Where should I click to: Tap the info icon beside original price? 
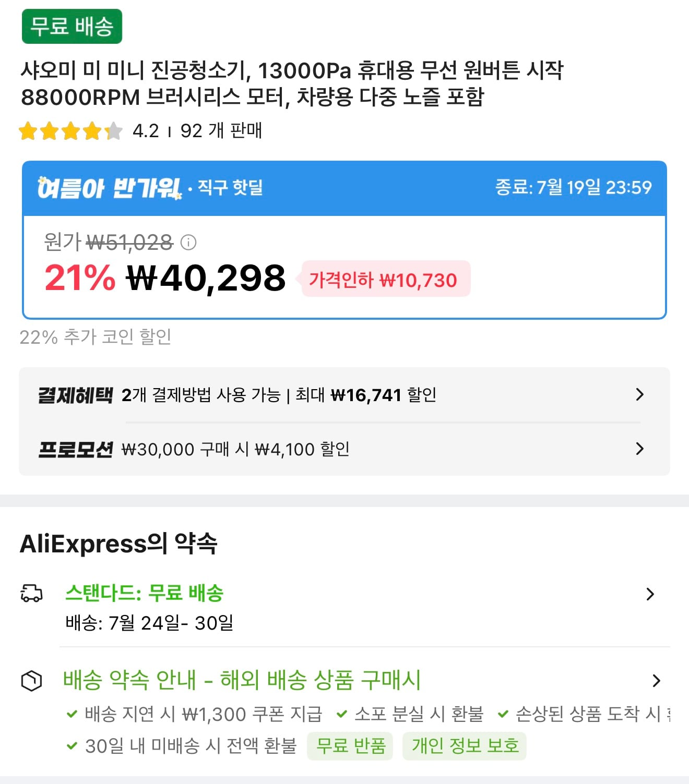(x=188, y=242)
